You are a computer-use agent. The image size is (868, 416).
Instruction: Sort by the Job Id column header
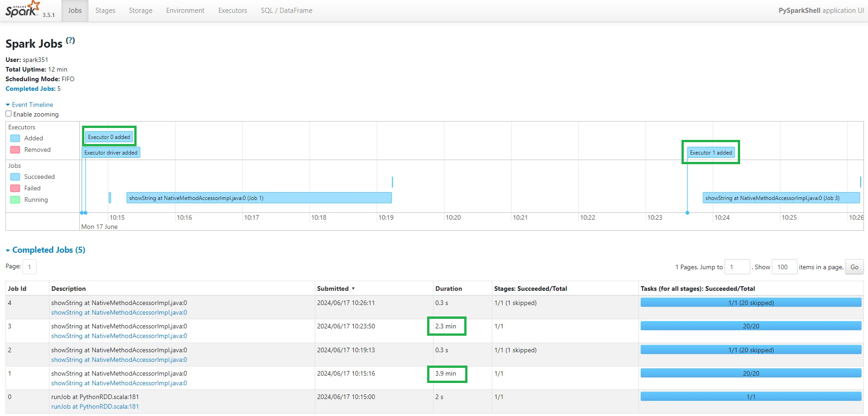click(17, 288)
